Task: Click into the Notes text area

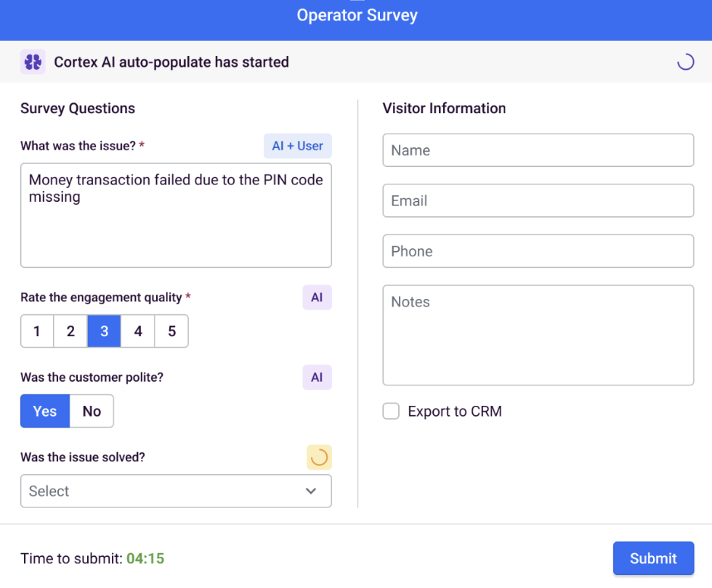Action: (538, 335)
